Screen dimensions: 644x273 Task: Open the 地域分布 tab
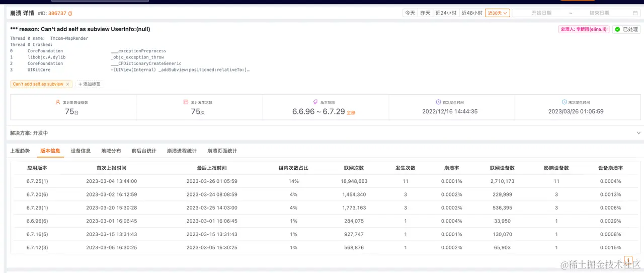(x=111, y=151)
